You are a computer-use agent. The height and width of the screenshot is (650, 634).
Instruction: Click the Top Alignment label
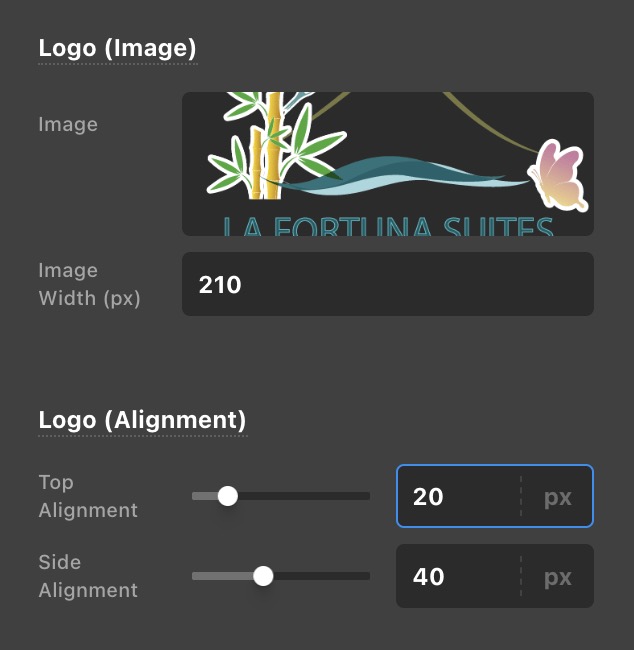click(x=88, y=496)
